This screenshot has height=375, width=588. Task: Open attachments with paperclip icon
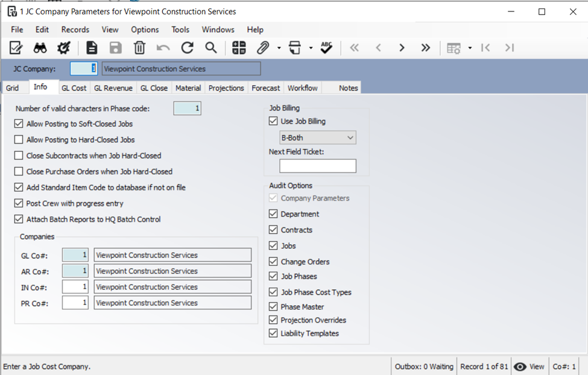263,48
